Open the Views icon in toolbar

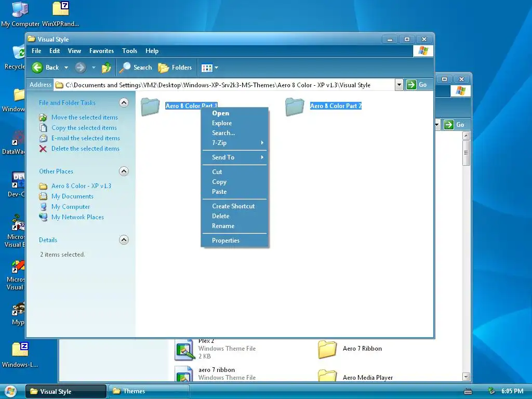(x=207, y=68)
